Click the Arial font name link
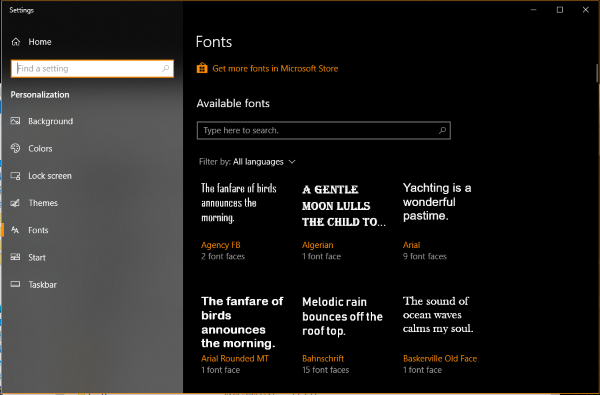Screen dimensions: 600x395 [x=411, y=245]
